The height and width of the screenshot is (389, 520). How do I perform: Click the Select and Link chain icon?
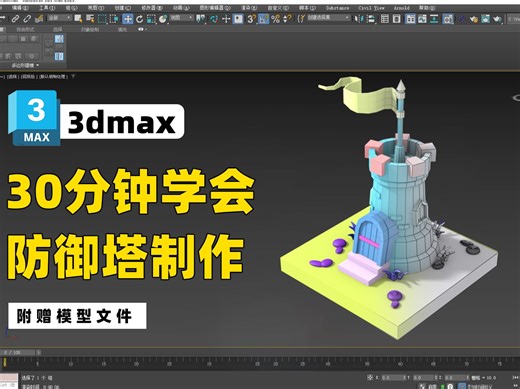tap(15, 19)
